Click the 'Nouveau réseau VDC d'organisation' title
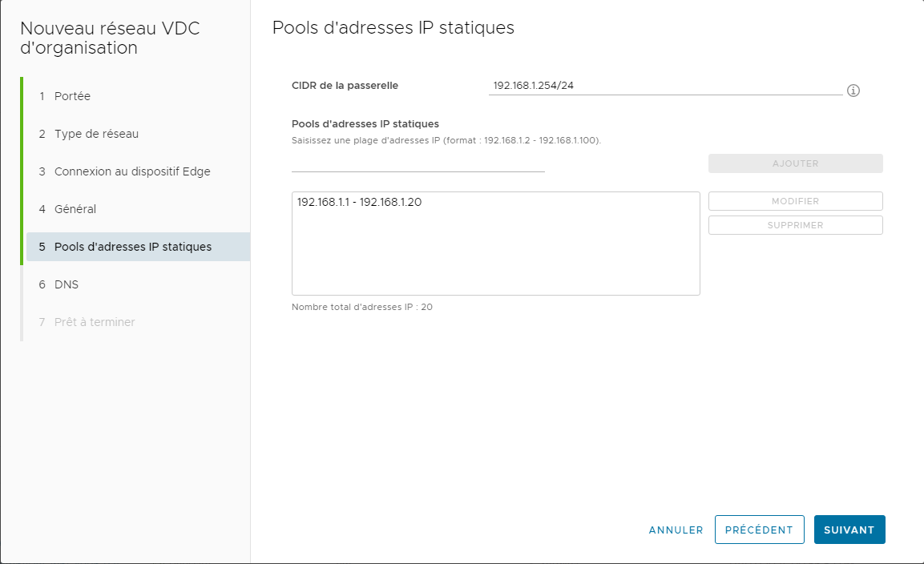 (x=111, y=38)
